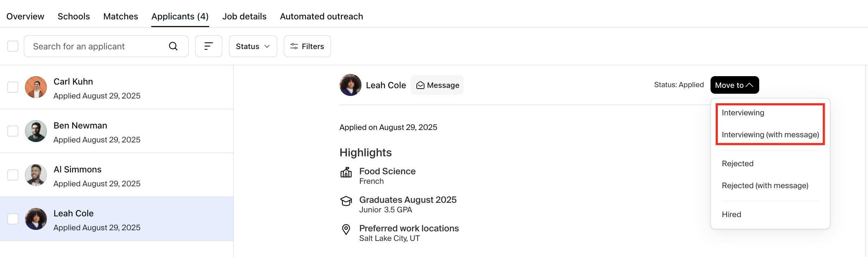The height and width of the screenshot is (257, 868).
Task: Select Al Simmons' checkbox
Action: pyautogui.click(x=13, y=175)
